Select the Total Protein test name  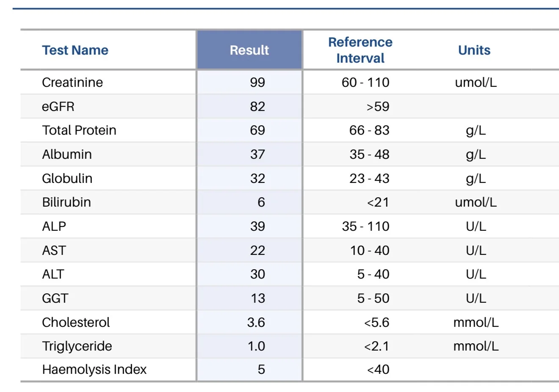pyautogui.click(x=79, y=130)
